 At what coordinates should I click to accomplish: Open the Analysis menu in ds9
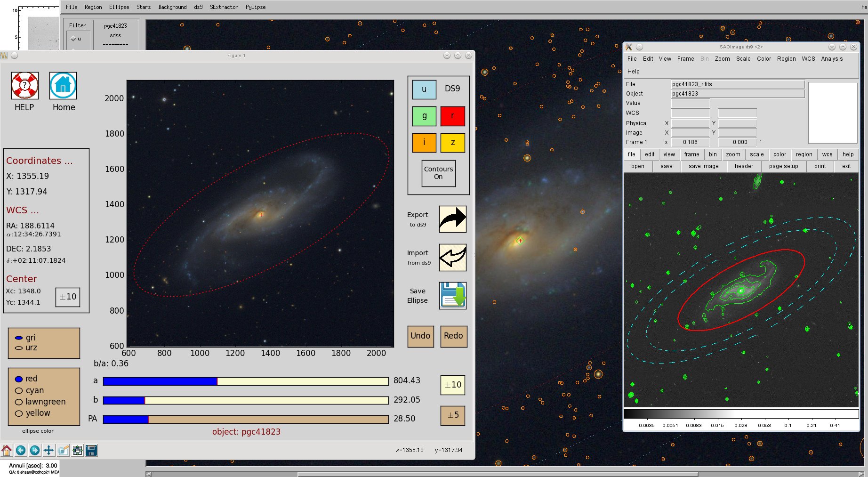click(x=832, y=59)
